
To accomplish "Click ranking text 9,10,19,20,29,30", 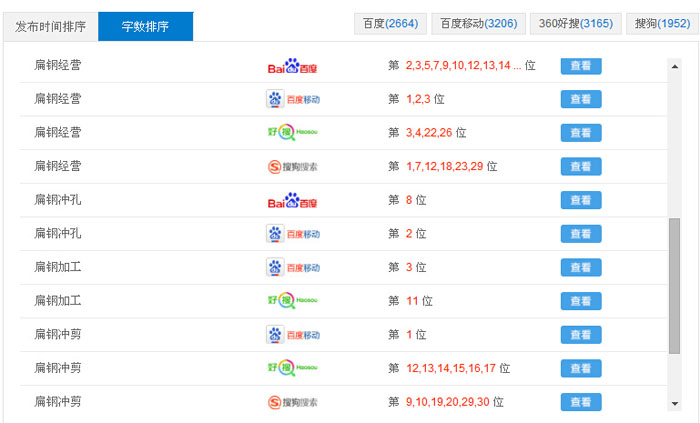I will click(x=448, y=402).
